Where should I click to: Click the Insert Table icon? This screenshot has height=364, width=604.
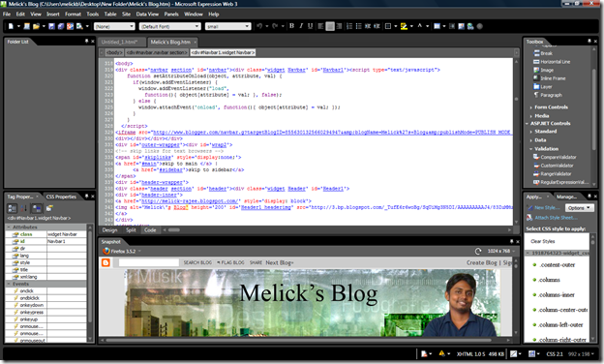[437, 26]
